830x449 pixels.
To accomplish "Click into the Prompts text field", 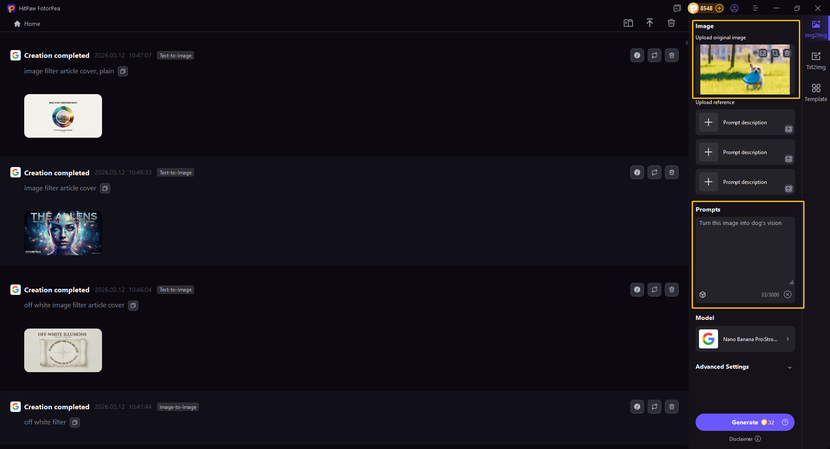I will tap(745, 250).
